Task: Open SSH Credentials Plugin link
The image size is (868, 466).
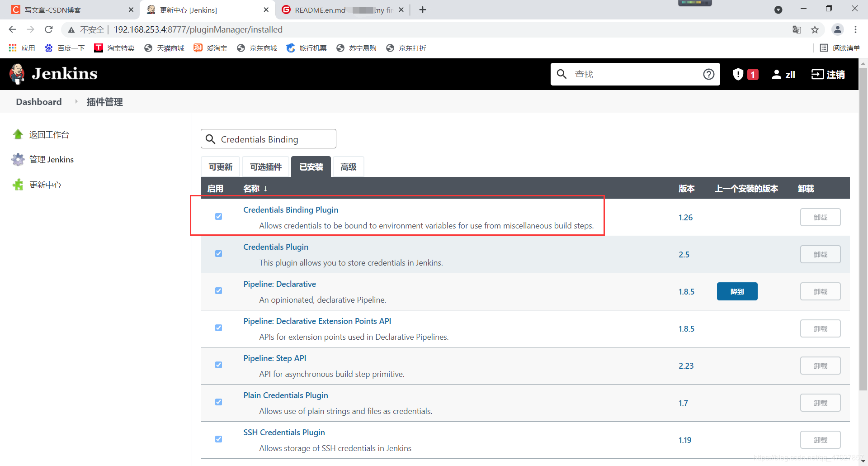Action: click(284, 433)
